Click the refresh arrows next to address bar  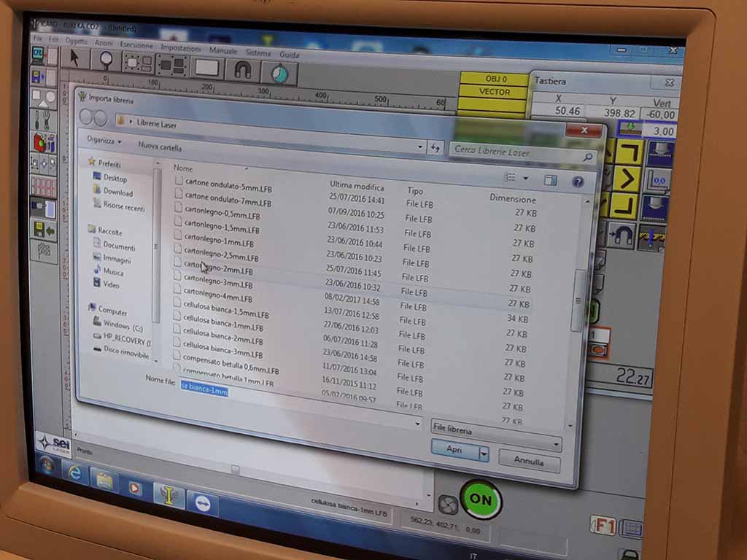click(x=435, y=148)
